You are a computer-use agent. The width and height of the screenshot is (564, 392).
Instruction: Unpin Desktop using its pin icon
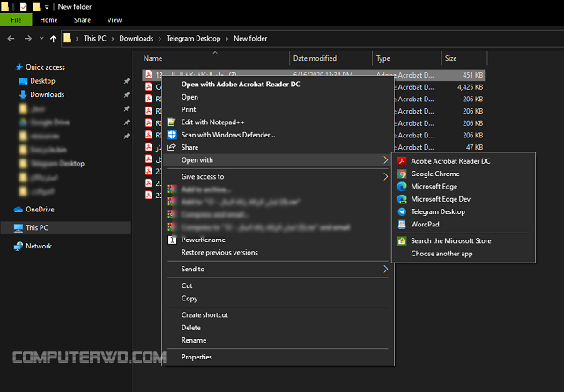pyautogui.click(x=126, y=81)
